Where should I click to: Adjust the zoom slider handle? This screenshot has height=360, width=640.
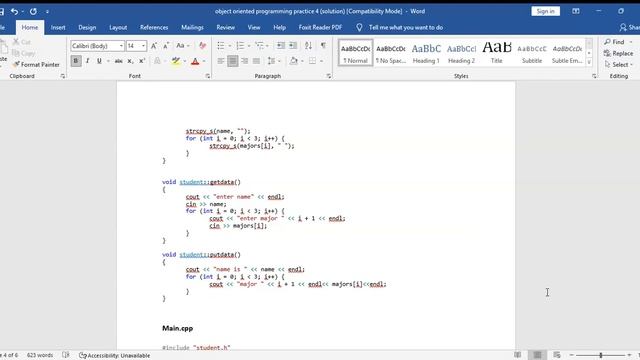[600, 356]
